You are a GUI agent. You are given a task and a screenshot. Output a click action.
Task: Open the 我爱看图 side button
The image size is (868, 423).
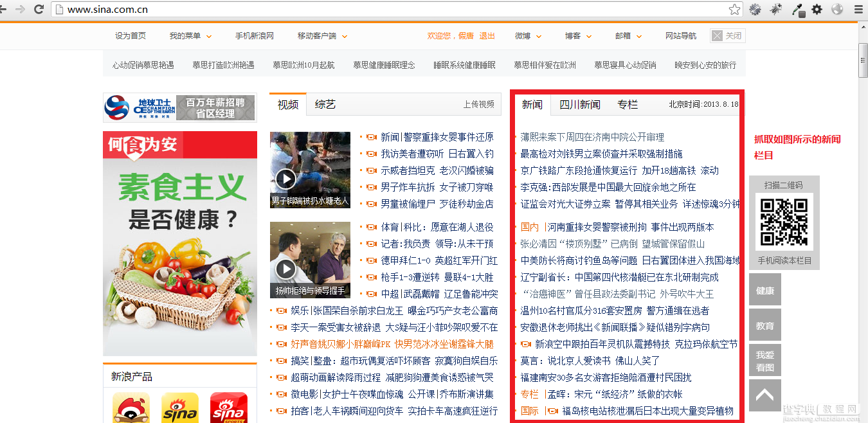[765, 361]
